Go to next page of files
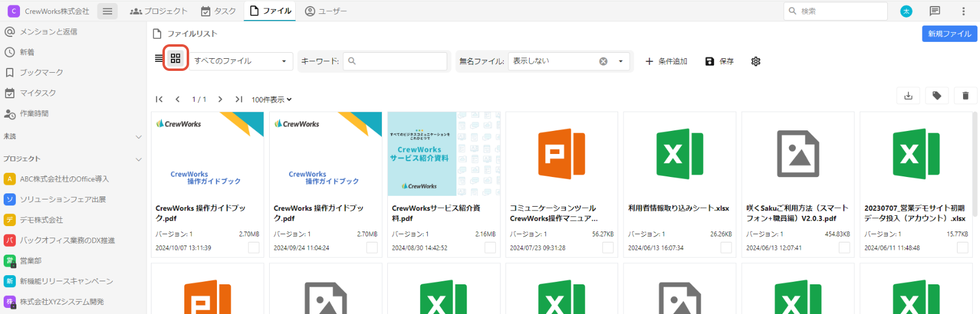The height and width of the screenshot is (314, 980). 220,99
